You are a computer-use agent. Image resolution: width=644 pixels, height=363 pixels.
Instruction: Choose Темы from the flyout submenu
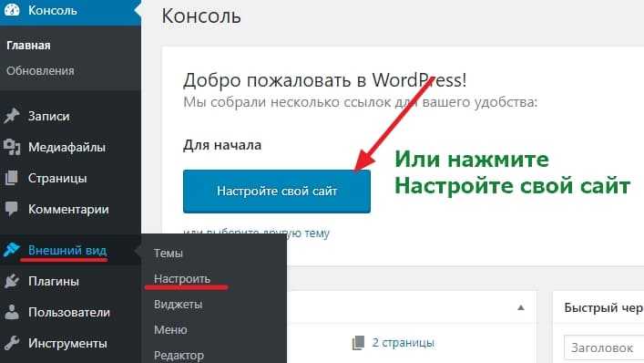click(169, 254)
